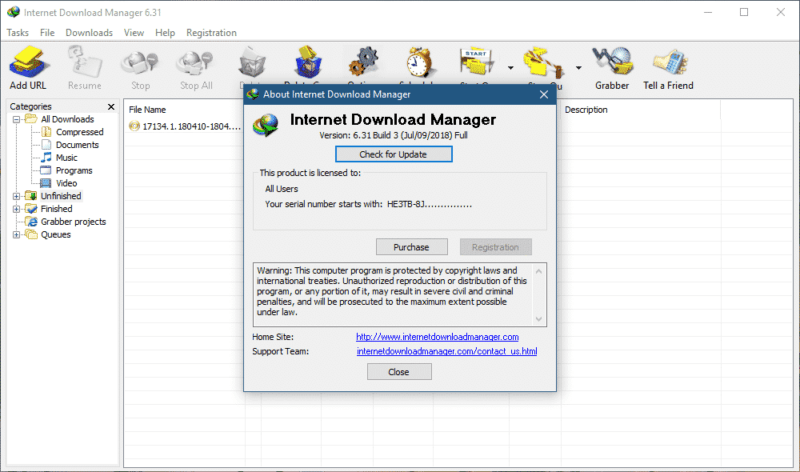Click the Stop All toolbar icon
This screenshot has height=472, width=800.
click(196, 63)
